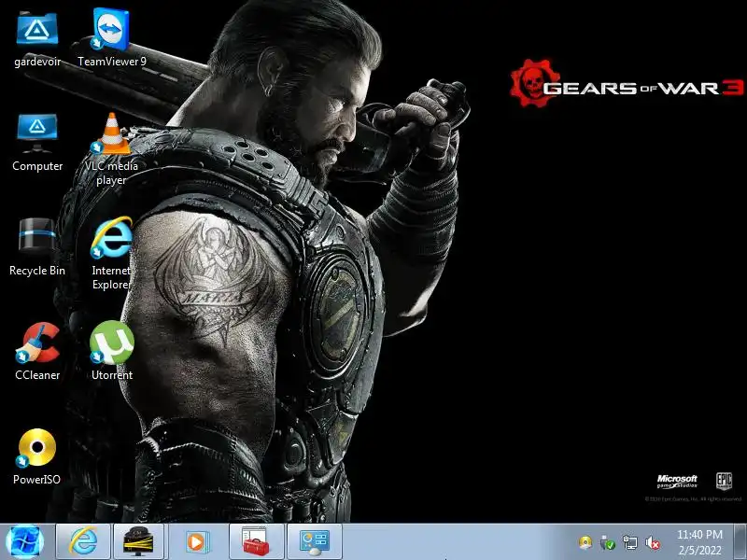The image size is (747, 560).
Task: Open the red toolbox app in taskbar
Action: point(256,542)
